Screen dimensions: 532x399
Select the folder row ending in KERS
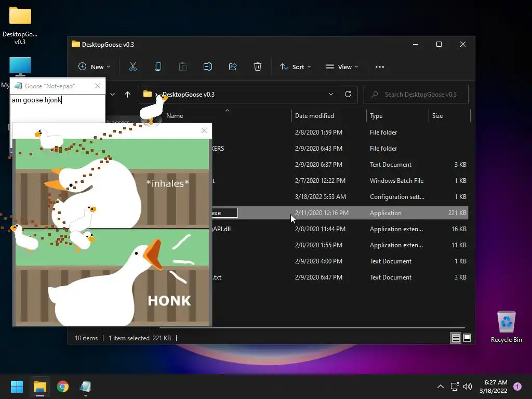(x=339, y=148)
